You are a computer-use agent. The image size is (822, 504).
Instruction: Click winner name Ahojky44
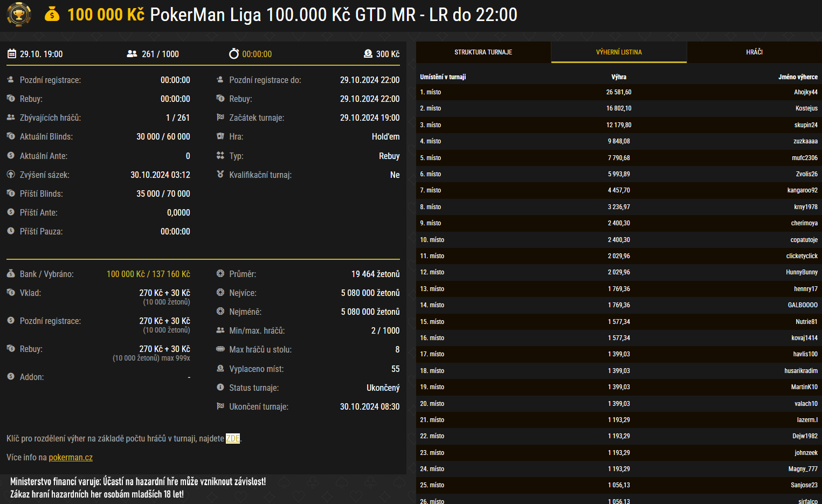point(805,92)
